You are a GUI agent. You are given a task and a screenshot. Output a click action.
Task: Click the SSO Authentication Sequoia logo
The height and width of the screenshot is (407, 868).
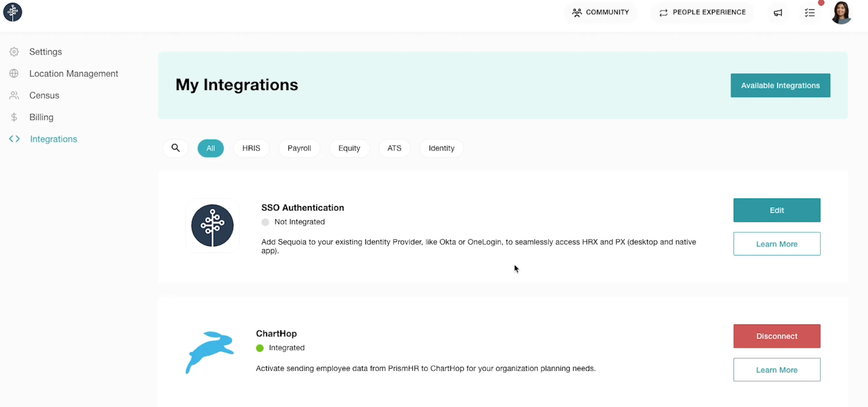[x=212, y=225]
